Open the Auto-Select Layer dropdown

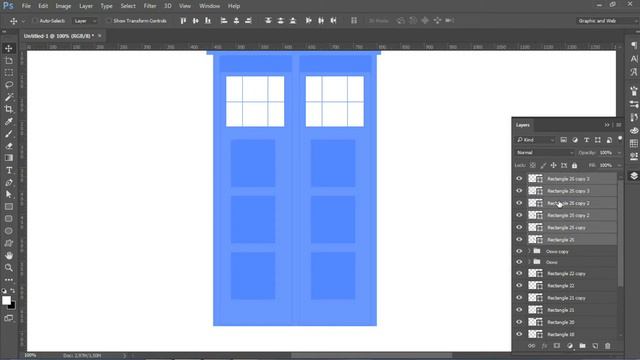(85, 21)
